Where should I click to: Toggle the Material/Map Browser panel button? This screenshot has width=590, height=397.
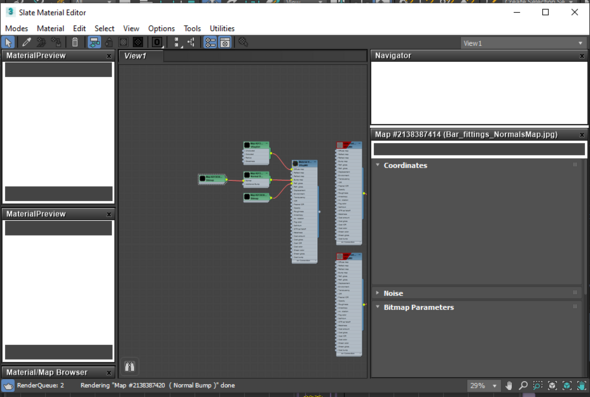point(210,42)
